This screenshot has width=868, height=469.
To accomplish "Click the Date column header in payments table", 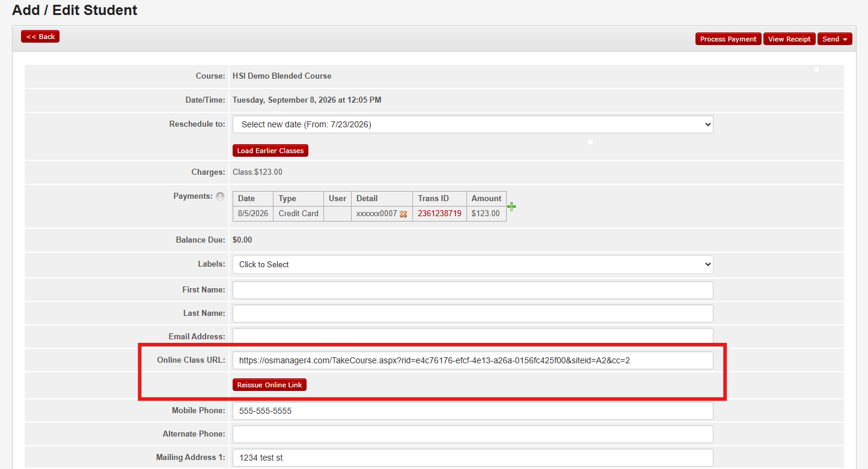I will click(253, 198).
